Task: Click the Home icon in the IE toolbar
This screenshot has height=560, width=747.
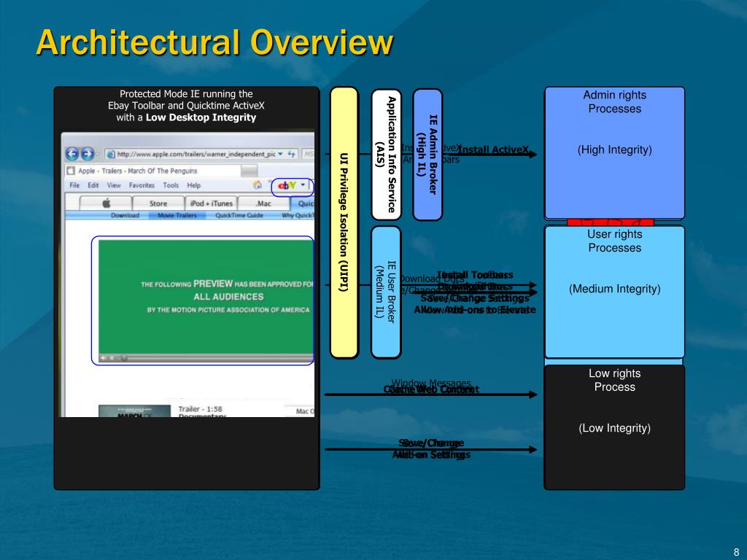Action: 258,184
